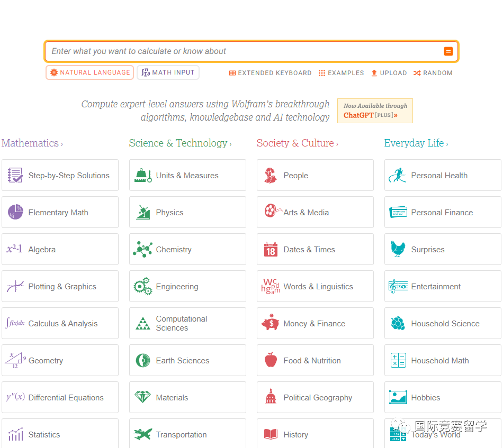Click the Units & Measures weight icon
This screenshot has width=503, height=448.
143,175
